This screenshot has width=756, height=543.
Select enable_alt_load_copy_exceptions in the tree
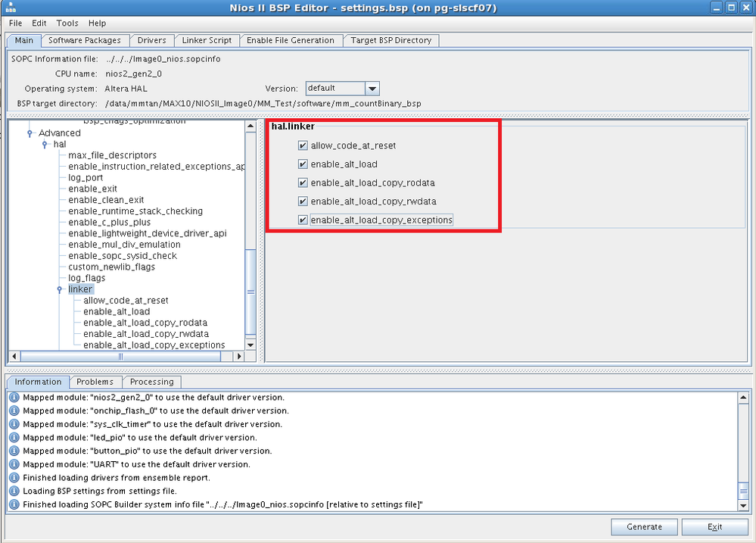point(154,345)
